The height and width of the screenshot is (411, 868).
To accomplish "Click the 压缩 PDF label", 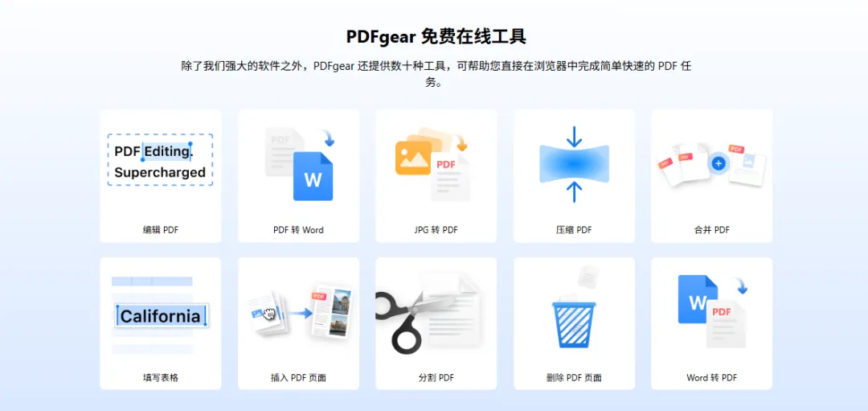I will coord(574,230).
